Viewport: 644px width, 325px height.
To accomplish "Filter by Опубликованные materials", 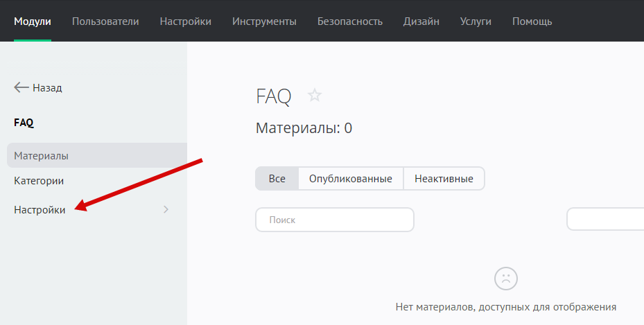I will click(351, 179).
